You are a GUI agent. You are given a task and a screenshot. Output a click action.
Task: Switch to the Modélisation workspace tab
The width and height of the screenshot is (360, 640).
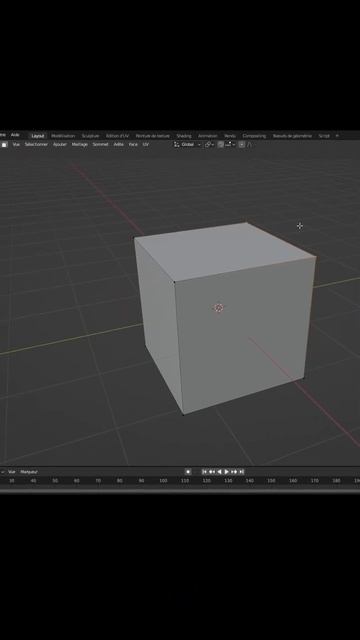63,136
